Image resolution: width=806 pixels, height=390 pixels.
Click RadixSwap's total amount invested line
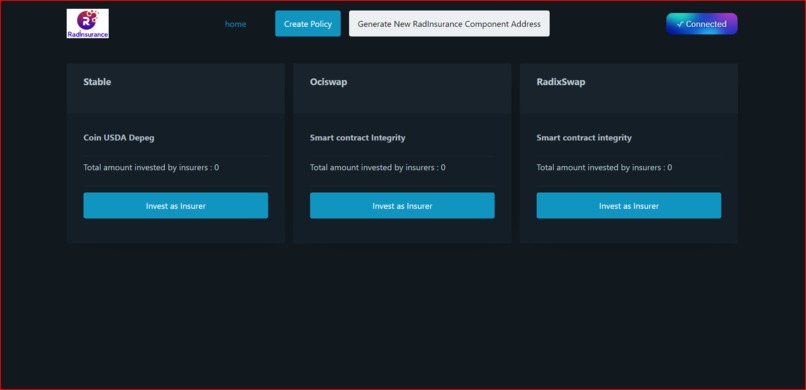(x=604, y=168)
